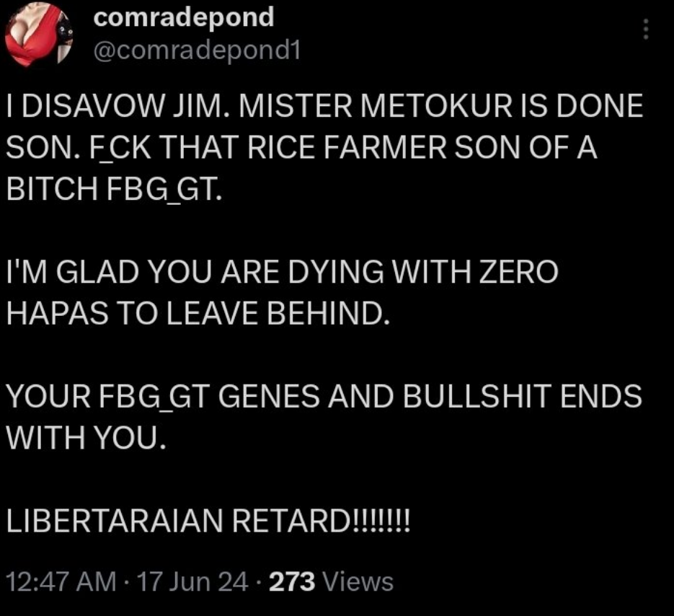674x616 pixels.
Task: Open the @comradepond1 handle link
Action: 197,50
